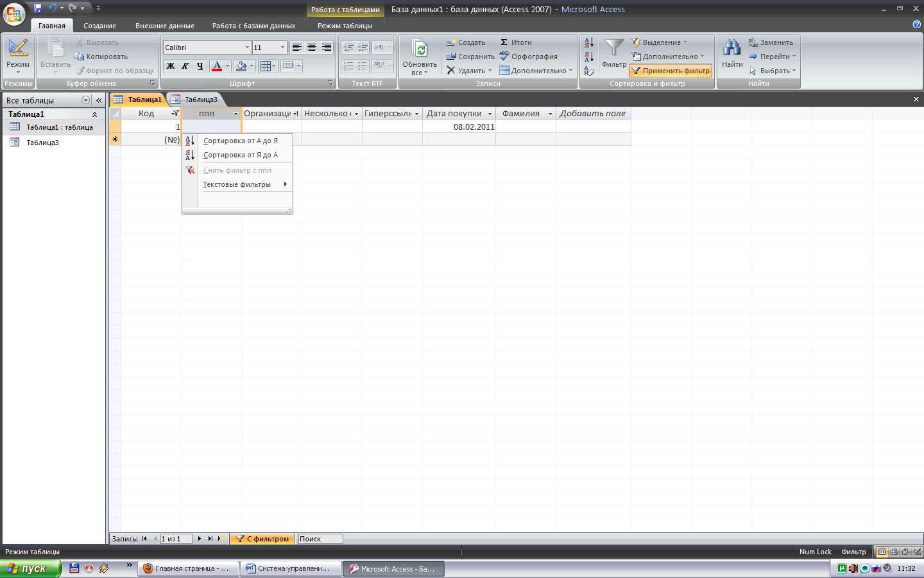Go to first record in navigation bar

(x=144, y=539)
